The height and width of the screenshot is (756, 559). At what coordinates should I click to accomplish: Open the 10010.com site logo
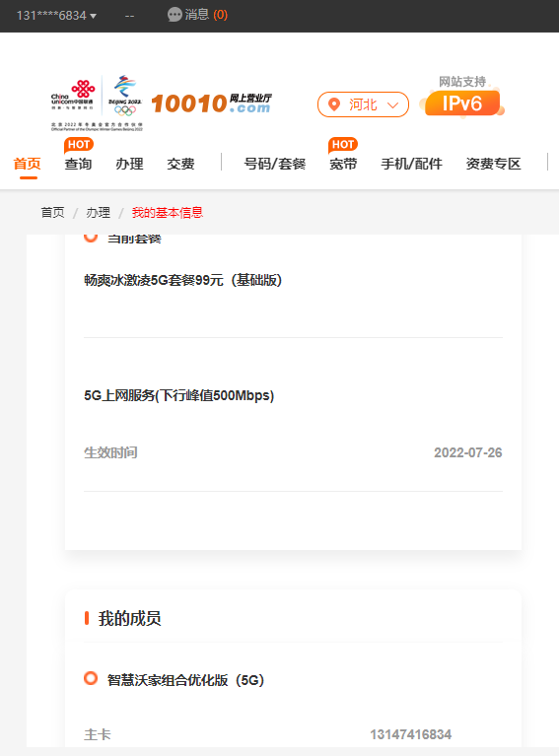click(x=211, y=103)
